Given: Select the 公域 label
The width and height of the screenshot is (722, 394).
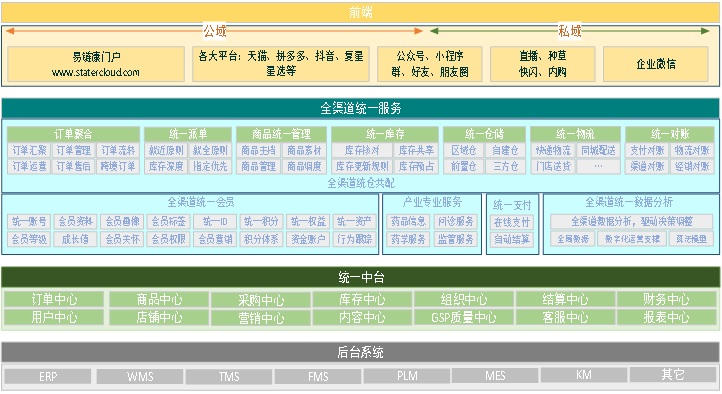Looking at the screenshot, I should (215, 31).
